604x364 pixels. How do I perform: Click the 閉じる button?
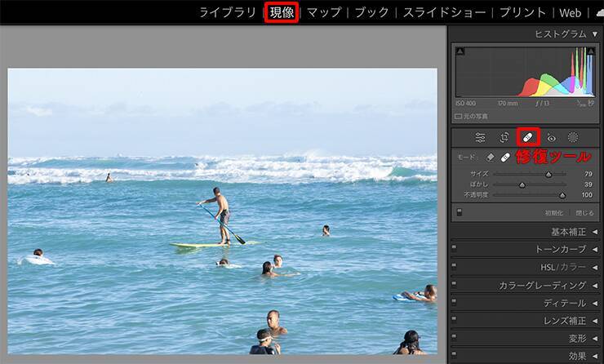[x=584, y=213]
